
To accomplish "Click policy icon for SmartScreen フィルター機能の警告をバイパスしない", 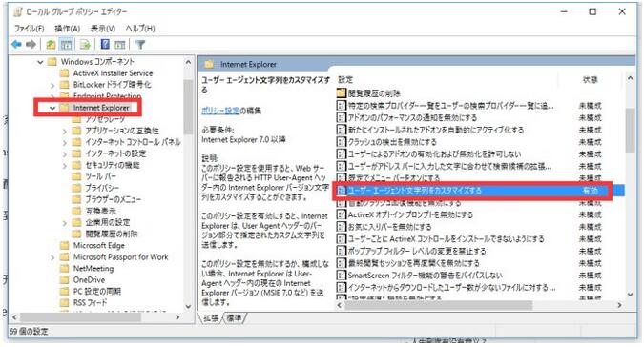I will pos(341,276).
